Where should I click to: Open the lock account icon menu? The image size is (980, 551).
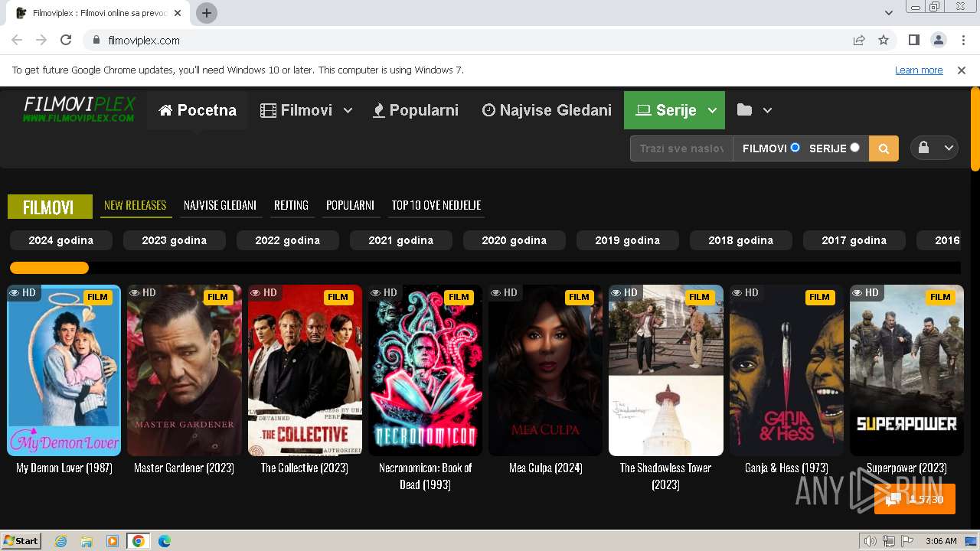923,148
